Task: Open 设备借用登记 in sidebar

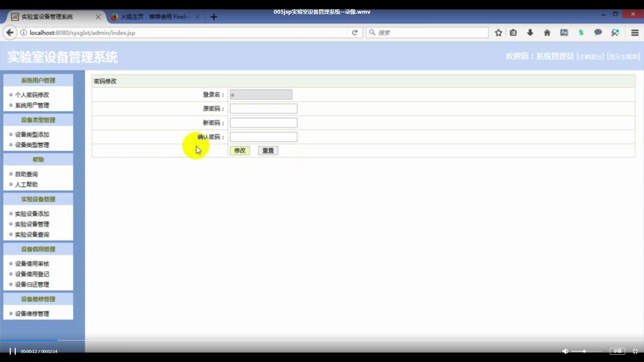Action: pyautogui.click(x=32, y=274)
